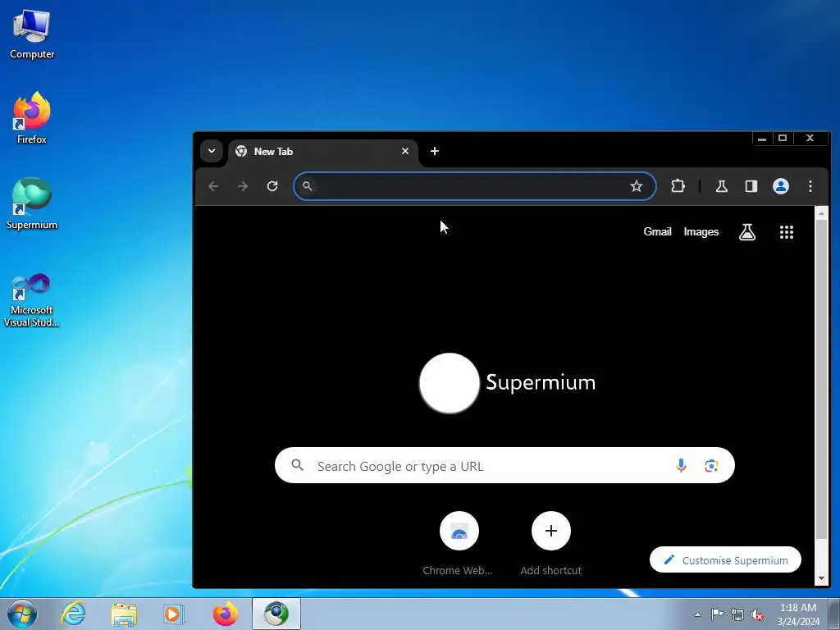Open Windows Media Player from the taskbar
The image size is (840, 630).
(x=174, y=614)
